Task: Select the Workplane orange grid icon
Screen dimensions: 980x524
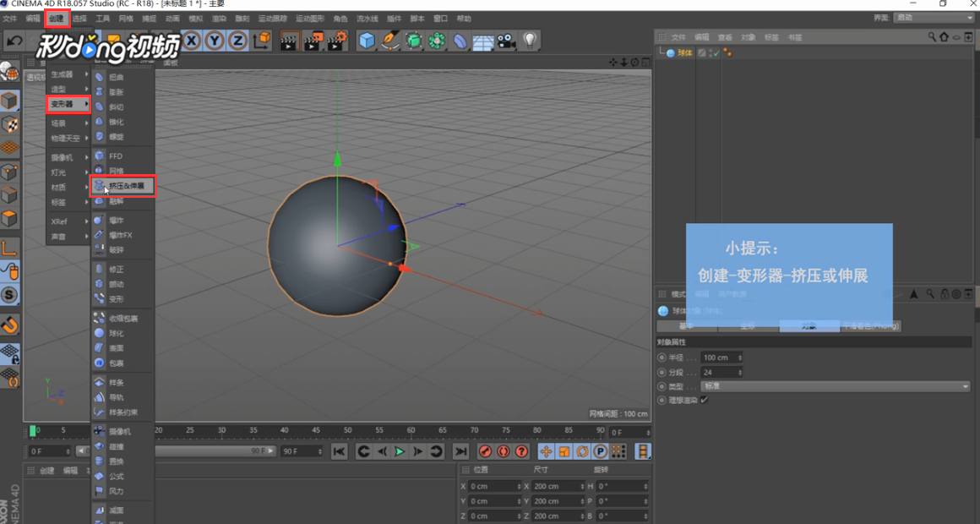Action: click(9, 148)
